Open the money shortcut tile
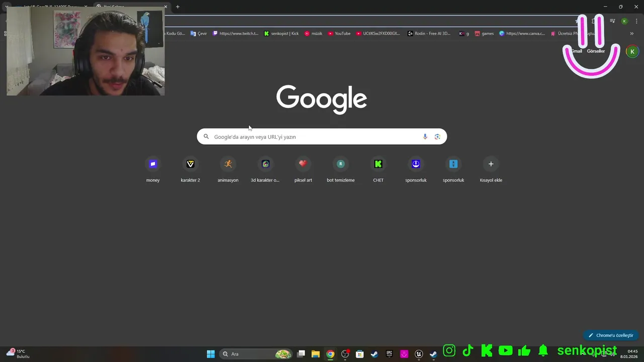The width and height of the screenshot is (644, 362). 153,170
